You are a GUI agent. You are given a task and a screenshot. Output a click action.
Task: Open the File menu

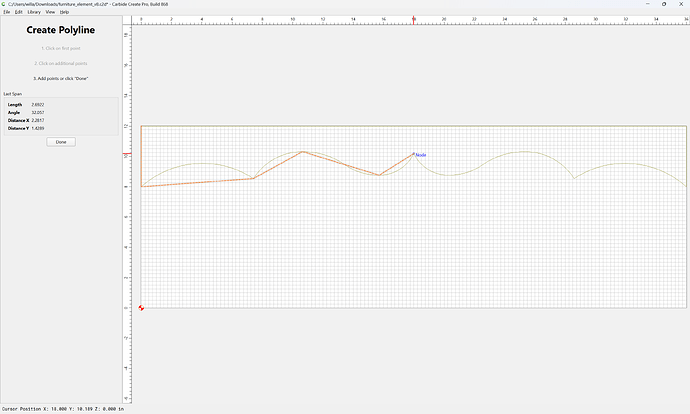(x=7, y=12)
